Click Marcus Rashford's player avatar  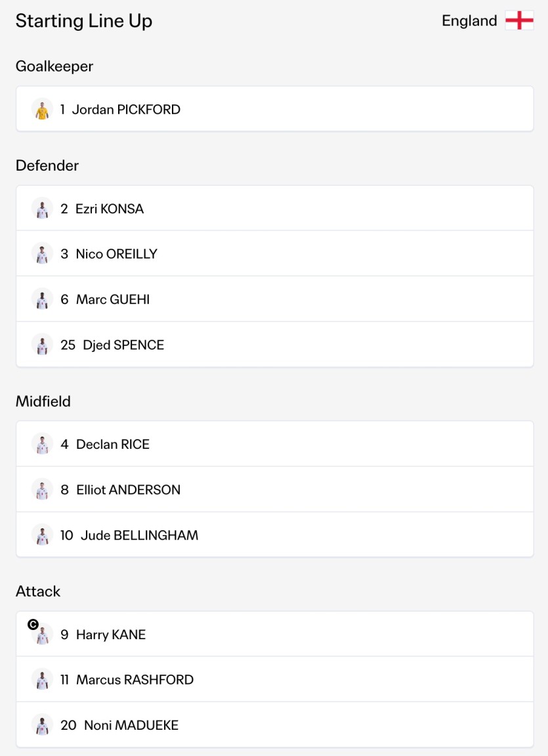tap(43, 679)
